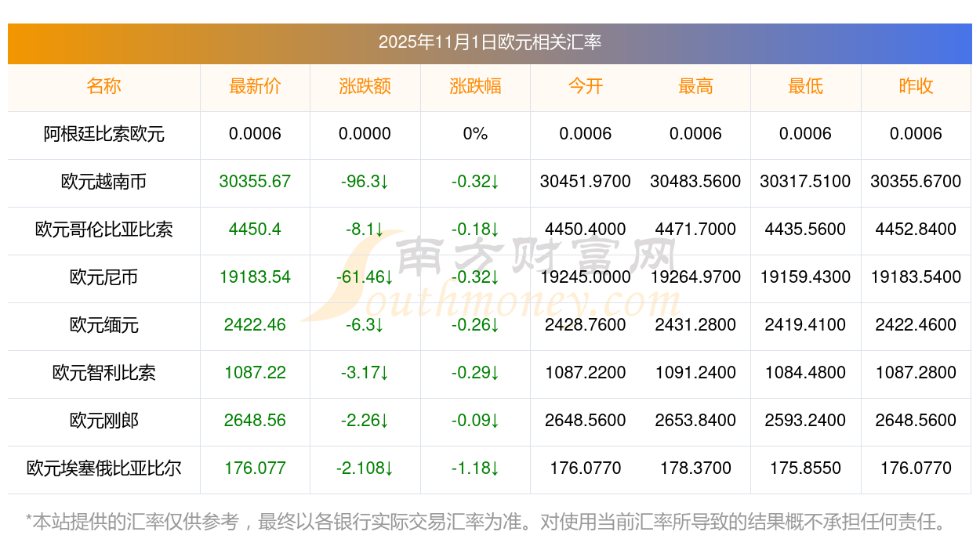Select the 欧元缅元 row name

(103, 325)
